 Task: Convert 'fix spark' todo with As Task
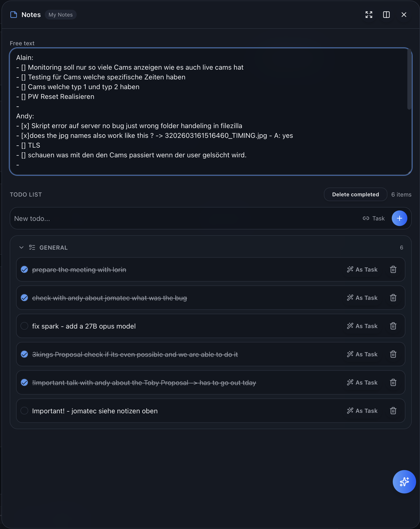point(362,326)
